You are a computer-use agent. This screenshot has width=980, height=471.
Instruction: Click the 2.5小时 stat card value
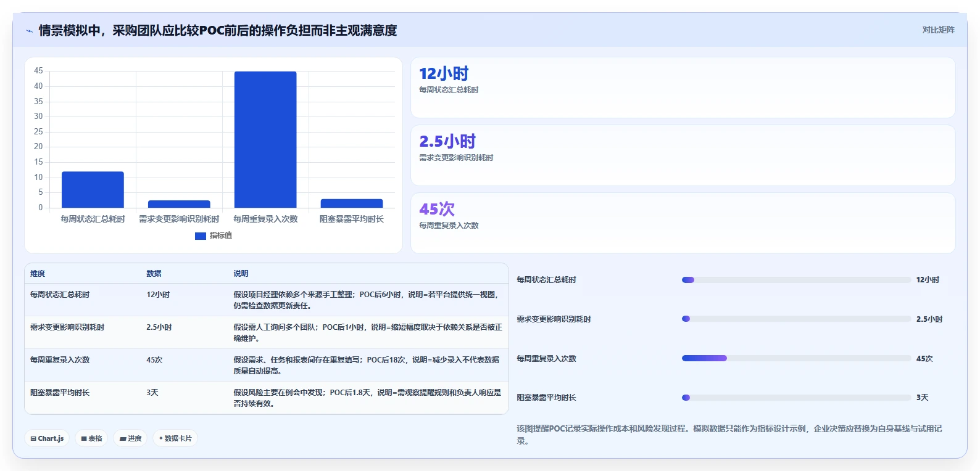447,142
